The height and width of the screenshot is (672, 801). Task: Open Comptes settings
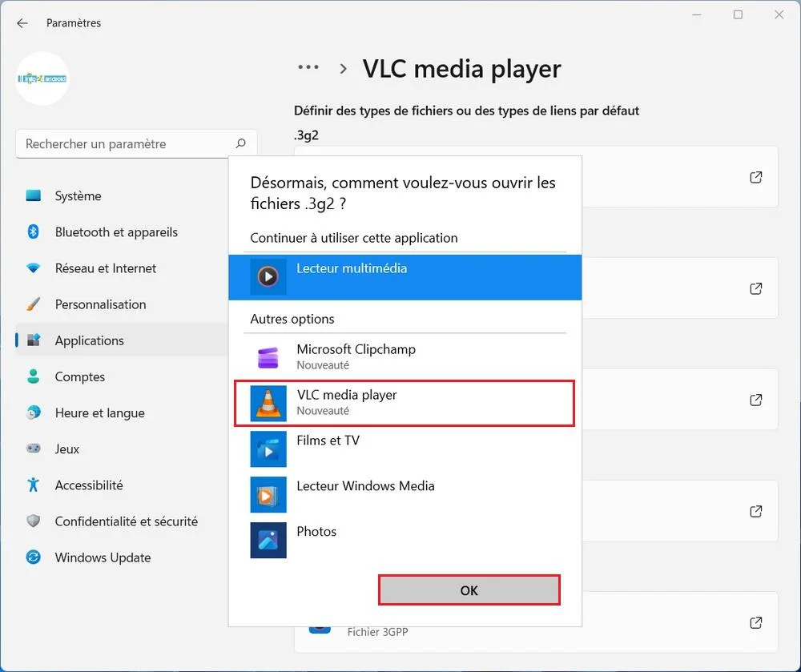coord(122,377)
